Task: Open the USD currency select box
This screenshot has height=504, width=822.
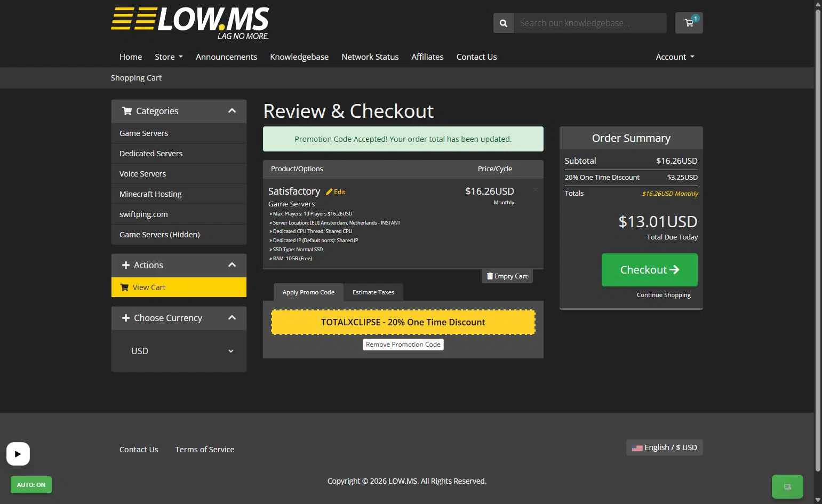Action: tap(179, 351)
